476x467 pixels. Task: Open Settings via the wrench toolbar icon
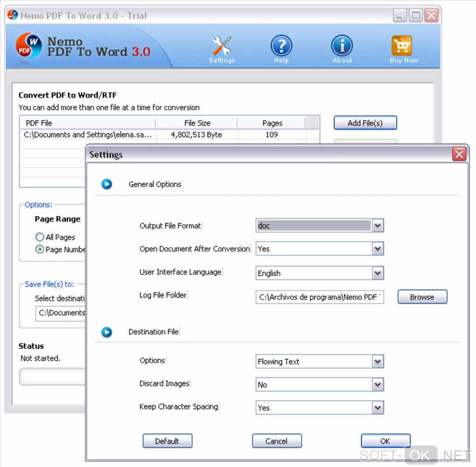(x=222, y=46)
